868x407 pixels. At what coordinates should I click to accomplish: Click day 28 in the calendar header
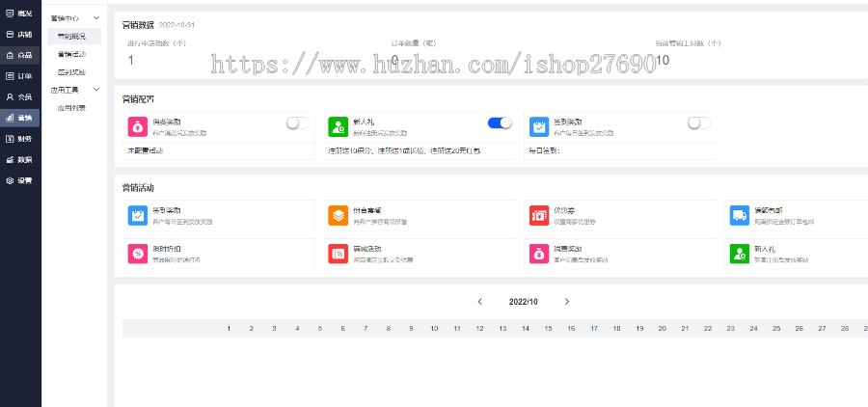pos(845,328)
